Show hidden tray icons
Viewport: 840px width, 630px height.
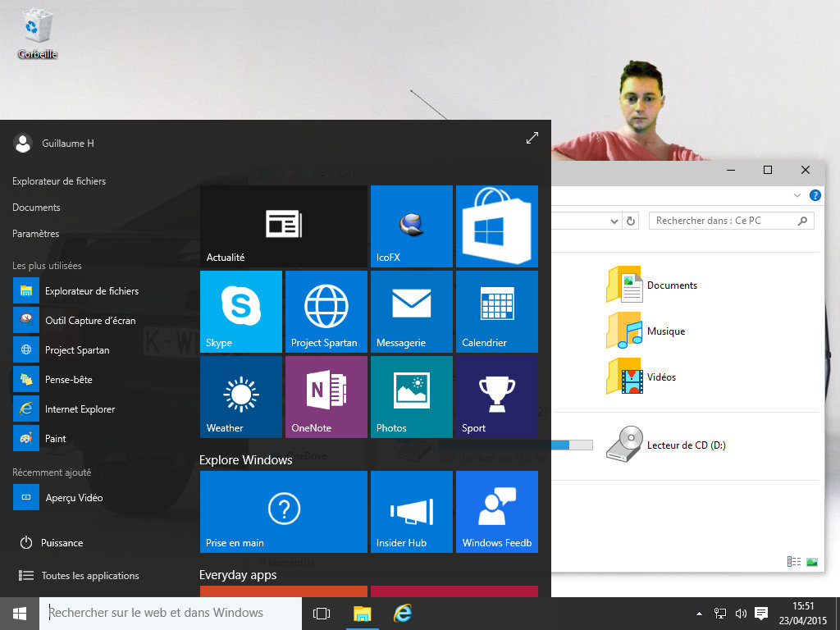[x=699, y=613]
